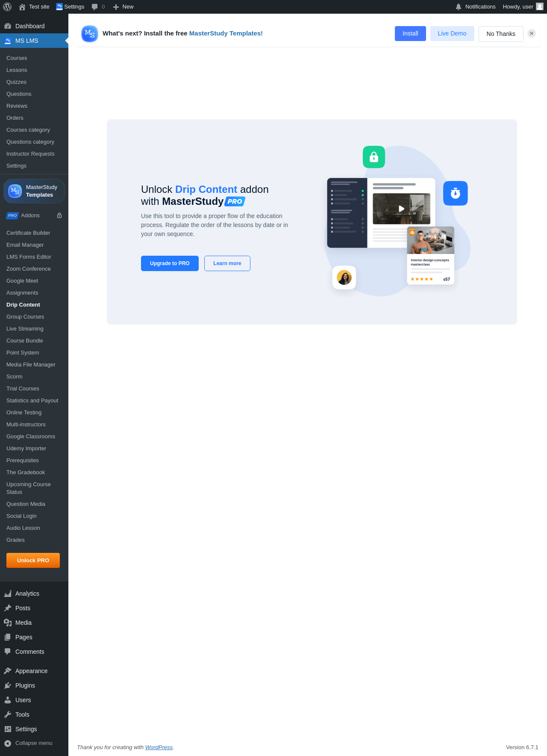547x756 pixels.
Task: Open Courses category
Action: point(28,130)
